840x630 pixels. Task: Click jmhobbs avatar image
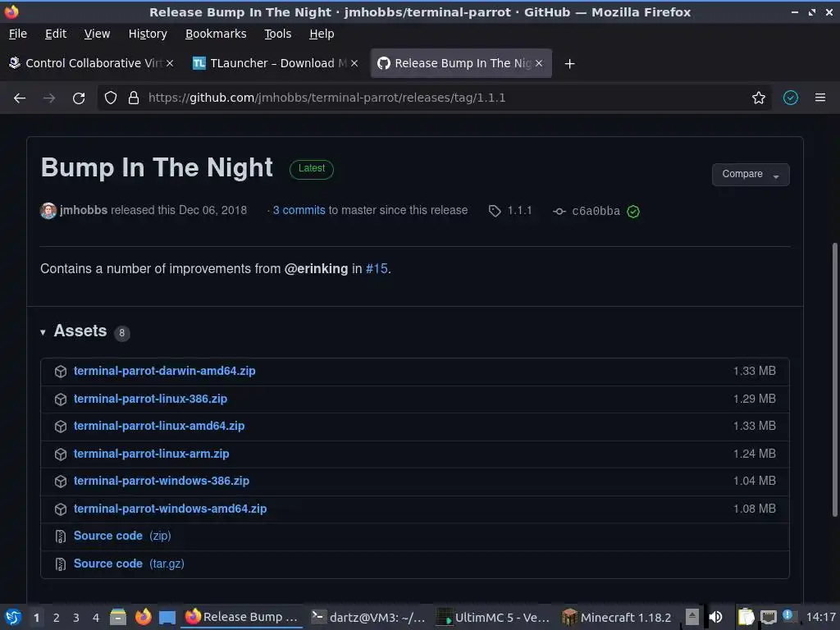point(48,211)
